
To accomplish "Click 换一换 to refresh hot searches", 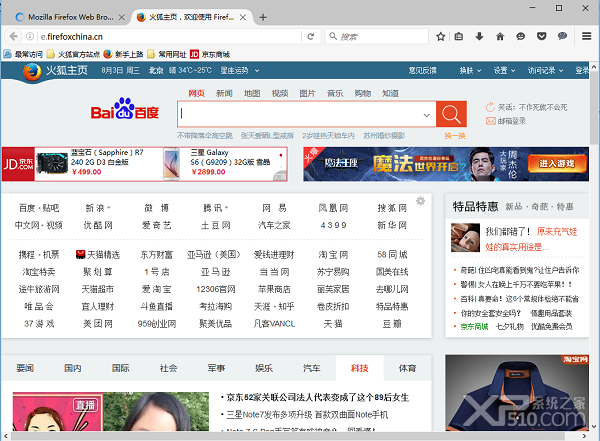I will click(455, 136).
